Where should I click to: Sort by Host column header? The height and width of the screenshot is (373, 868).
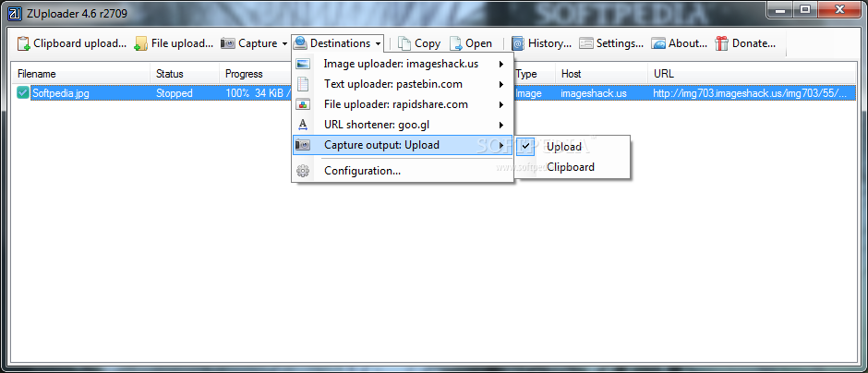click(x=602, y=74)
